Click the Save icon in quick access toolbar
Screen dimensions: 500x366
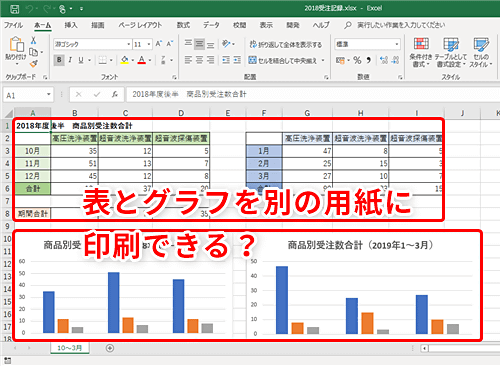(14, 9)
